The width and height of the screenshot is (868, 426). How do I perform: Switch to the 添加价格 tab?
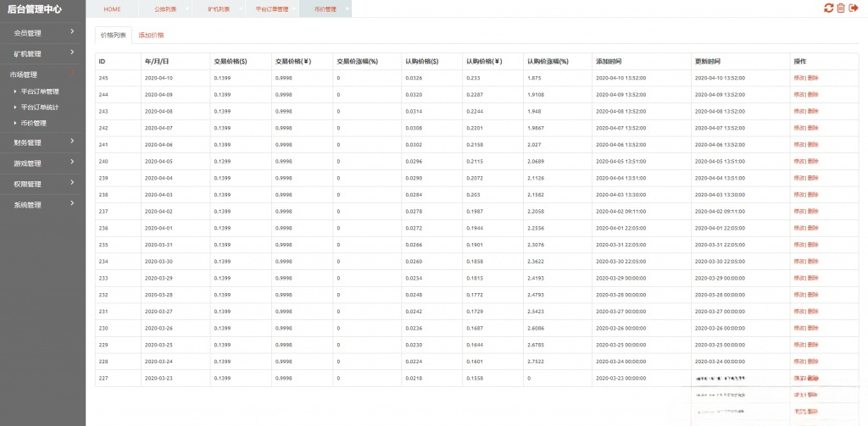click(x=151, y=36)
